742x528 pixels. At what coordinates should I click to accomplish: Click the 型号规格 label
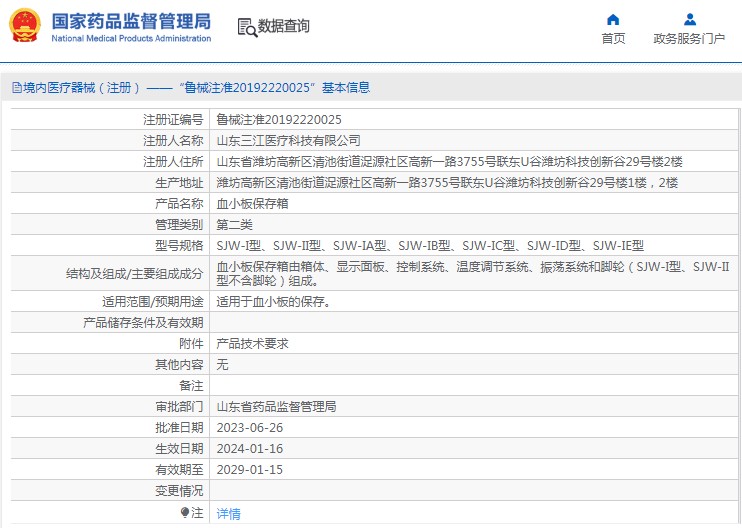(179, 246)
